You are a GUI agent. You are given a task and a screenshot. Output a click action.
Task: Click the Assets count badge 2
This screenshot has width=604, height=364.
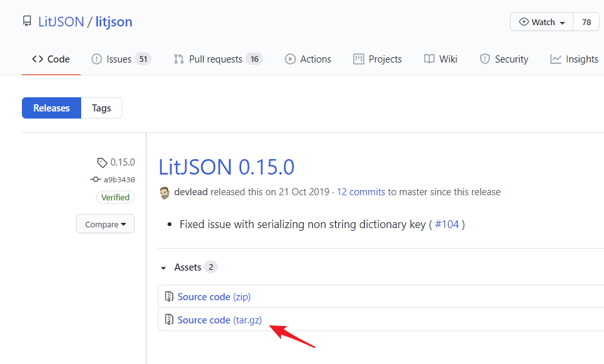pyautogui.click(x=211, y=267)
